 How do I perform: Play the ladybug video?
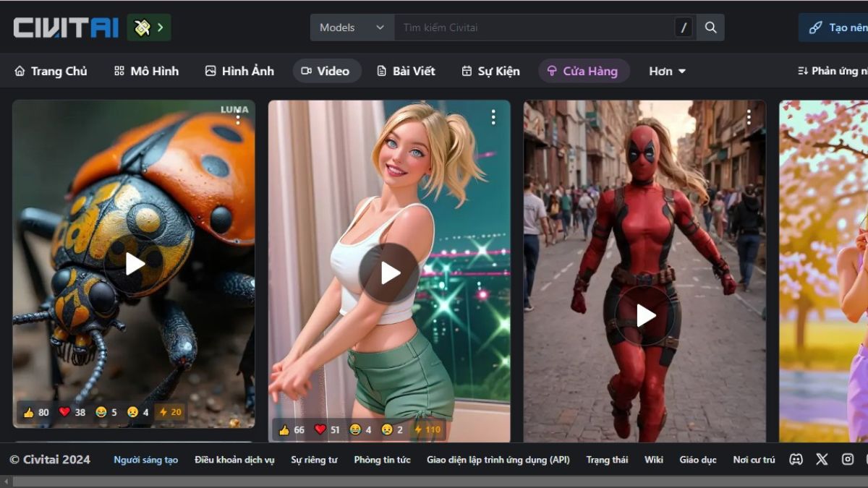tap(135, 265)
